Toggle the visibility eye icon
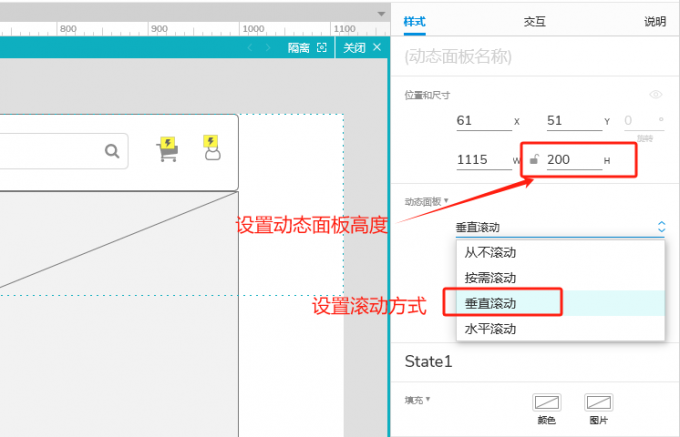This screenshot has height=437, width=680. (x=656, y=95)
